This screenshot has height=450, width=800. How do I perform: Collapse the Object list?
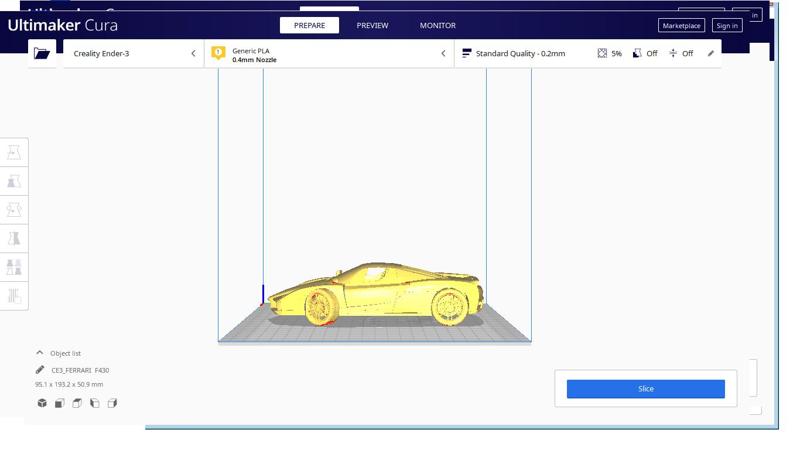40,353
